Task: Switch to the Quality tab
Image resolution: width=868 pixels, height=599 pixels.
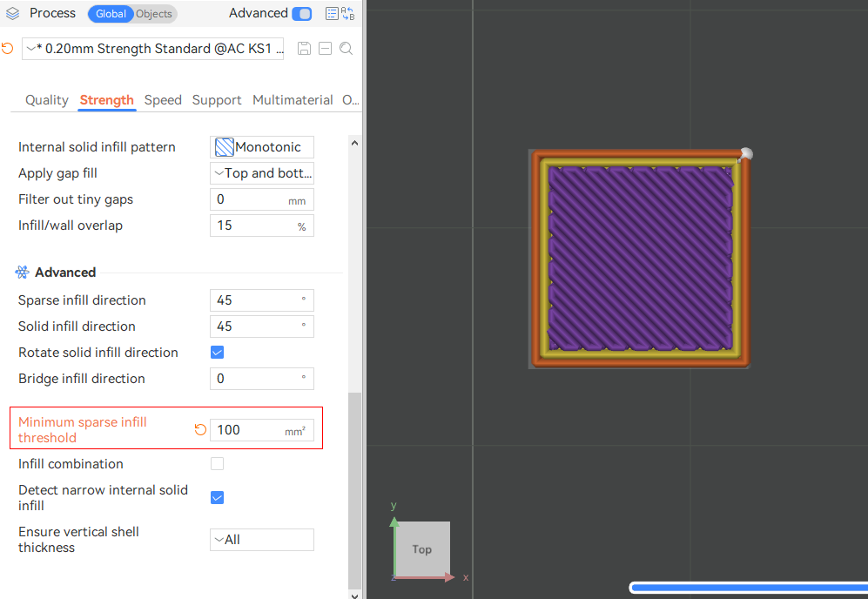Action: pos(46,100)
